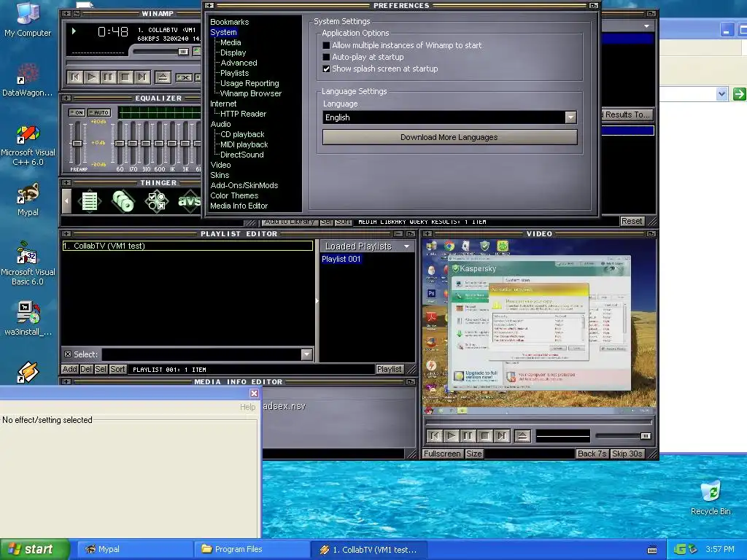
Task: Toggle equalizer AUTO button
Action: point(99,113)
